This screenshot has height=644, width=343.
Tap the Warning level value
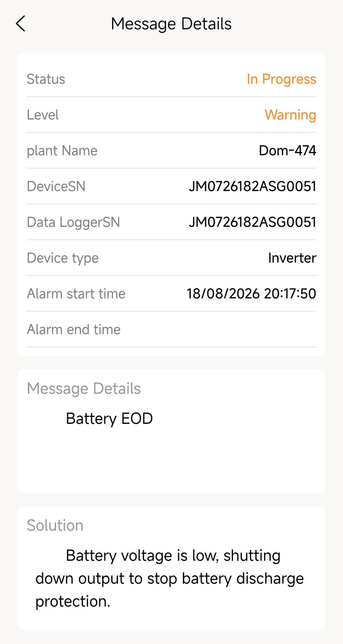[290, 115]
